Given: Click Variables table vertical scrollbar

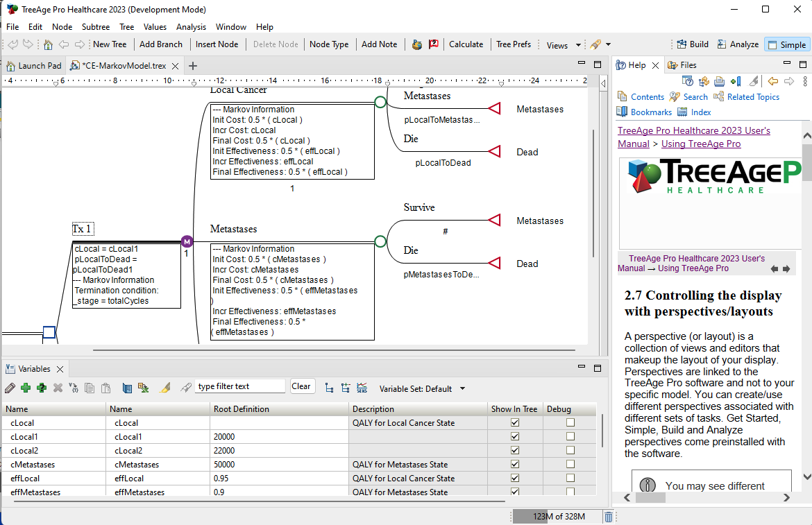Looking at the screenshot, I should click(x=602, y=431).
